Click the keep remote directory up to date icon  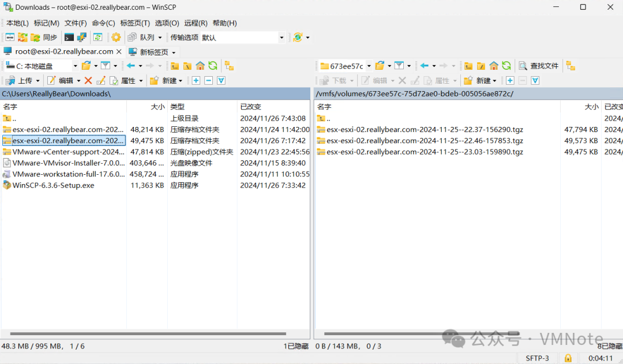[97, 37]
